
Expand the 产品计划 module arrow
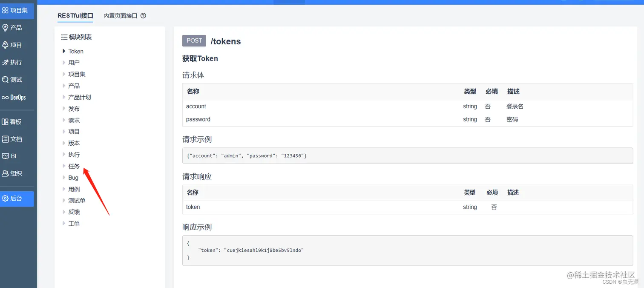(x=64, y=97)
